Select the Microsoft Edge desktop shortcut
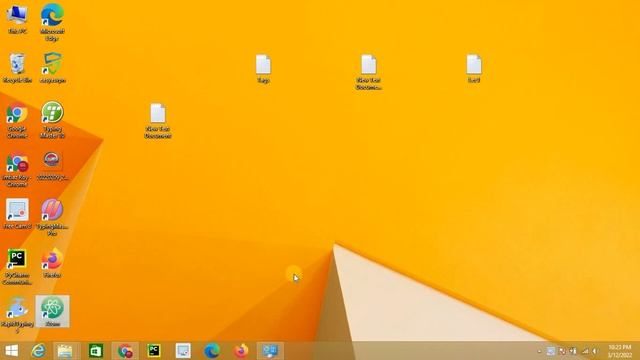 [52, 22]
